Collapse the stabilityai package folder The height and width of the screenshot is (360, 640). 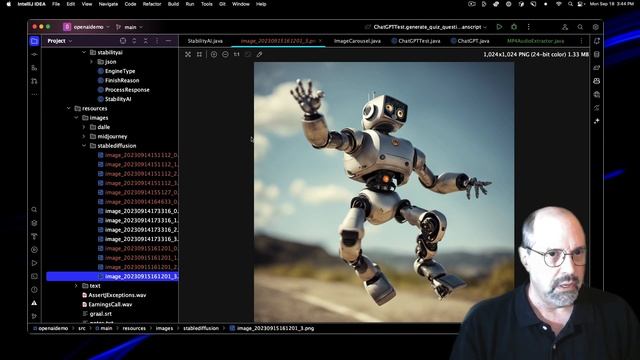click(84, 52)
